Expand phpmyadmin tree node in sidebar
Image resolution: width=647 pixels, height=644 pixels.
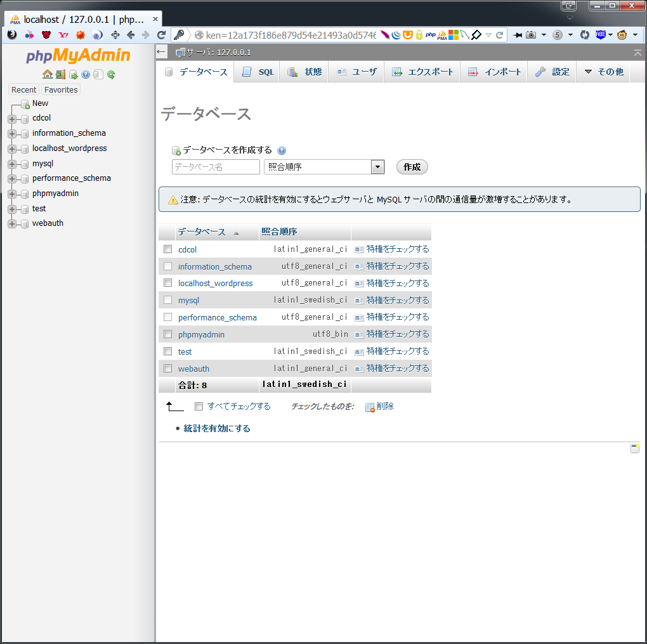[x=12, y=194]
